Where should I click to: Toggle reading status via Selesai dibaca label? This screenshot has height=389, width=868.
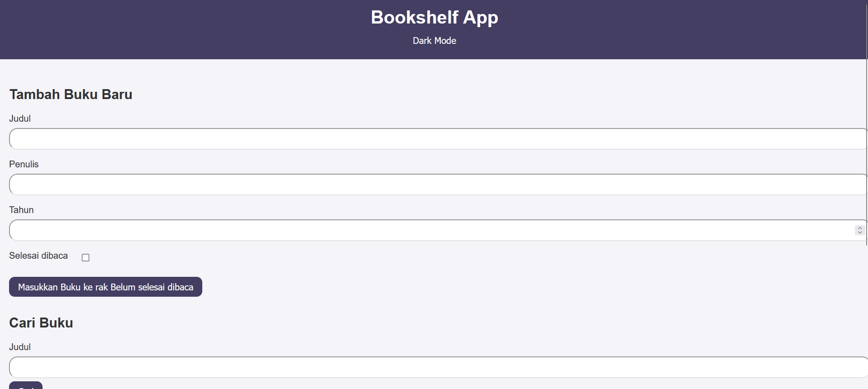click(x=38, y=256)
